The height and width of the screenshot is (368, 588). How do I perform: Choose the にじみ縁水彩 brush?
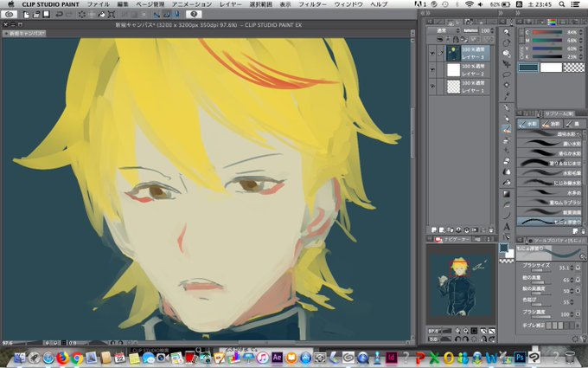point(549,183)
